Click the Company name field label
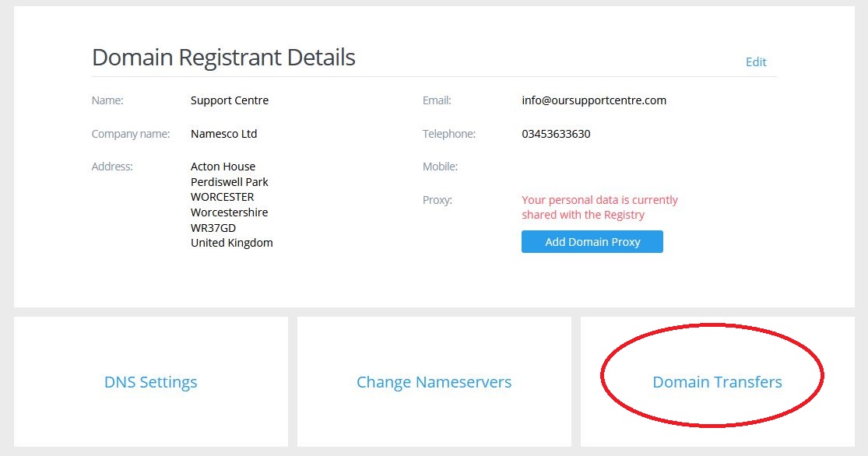 pos(131,134)
